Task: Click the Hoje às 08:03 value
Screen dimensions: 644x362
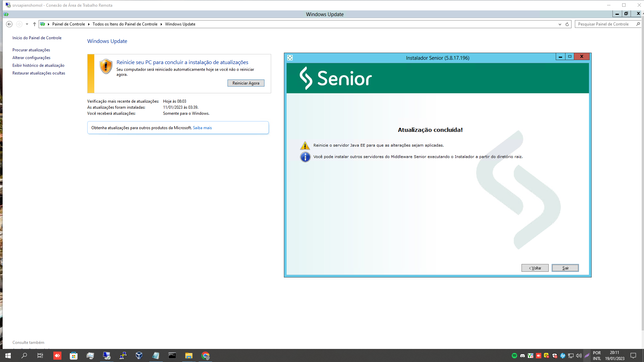Action: pyautogui.click(x=175, y=101)
